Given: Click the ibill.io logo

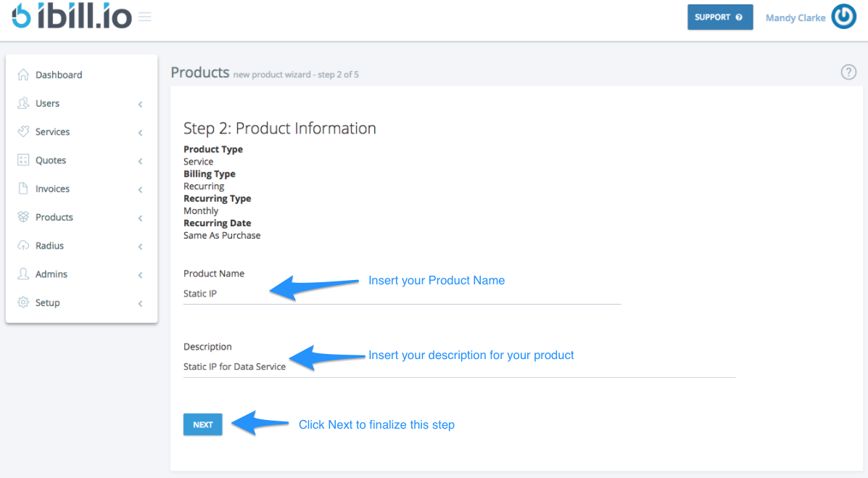Looking at the screenshot, I should click(x=69, y=16).
